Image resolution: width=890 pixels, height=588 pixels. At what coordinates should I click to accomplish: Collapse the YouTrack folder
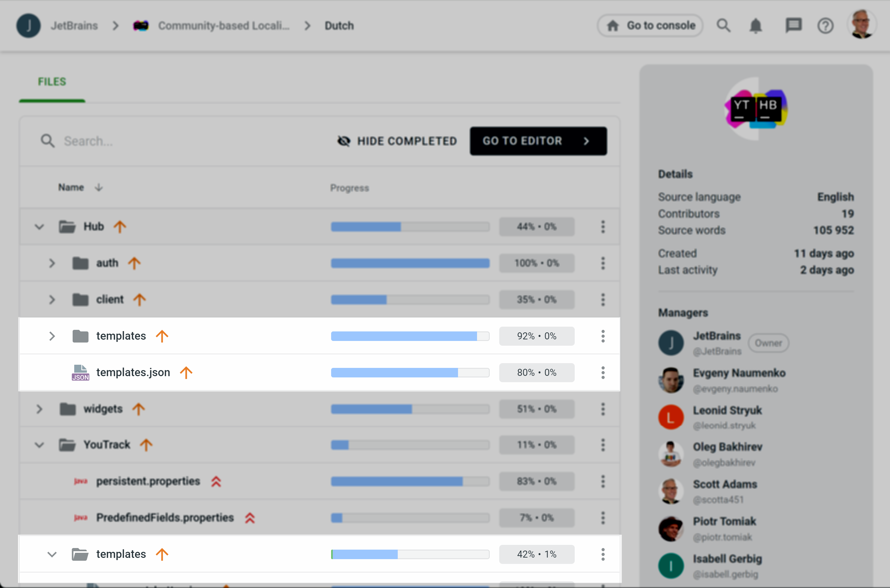coord(39,445)
